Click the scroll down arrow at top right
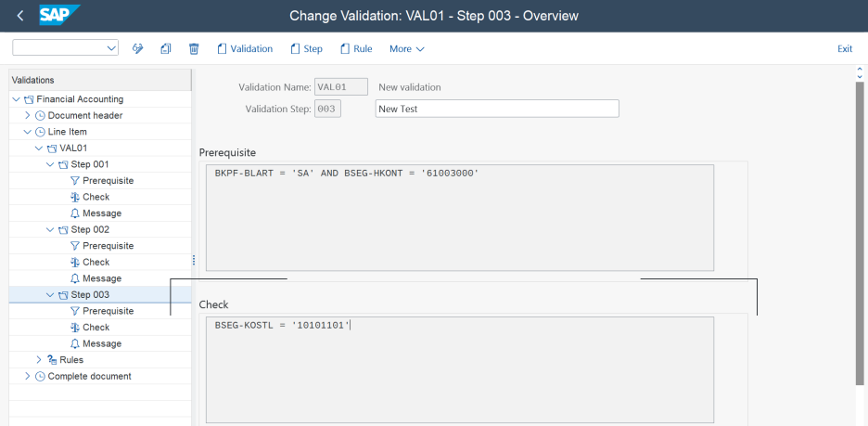This screenshot has height=426, width=868. point(859,76)
